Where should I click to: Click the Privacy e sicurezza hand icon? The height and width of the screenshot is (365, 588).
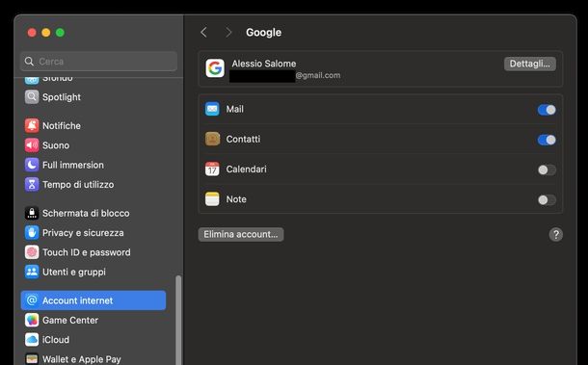coord(32,232)
